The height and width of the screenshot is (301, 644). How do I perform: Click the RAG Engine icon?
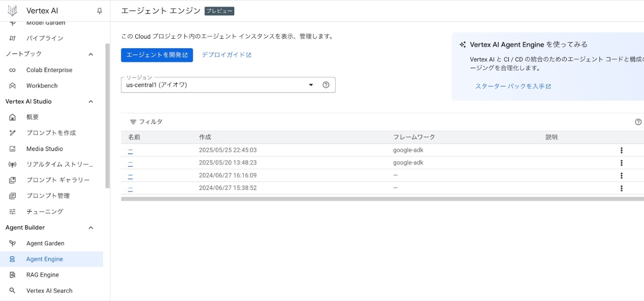12,275
